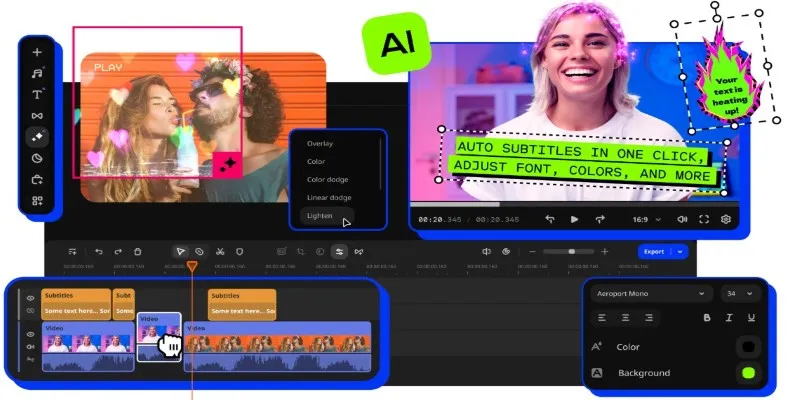The height and width of the screenshot is (400, 800).
Task: Select the long orange-thumbnail Video clip
Action: pos(278,346)
